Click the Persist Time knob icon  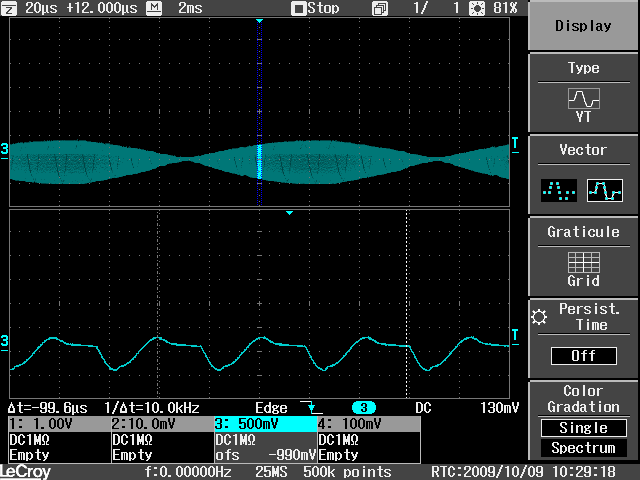(x=539, y=317)
